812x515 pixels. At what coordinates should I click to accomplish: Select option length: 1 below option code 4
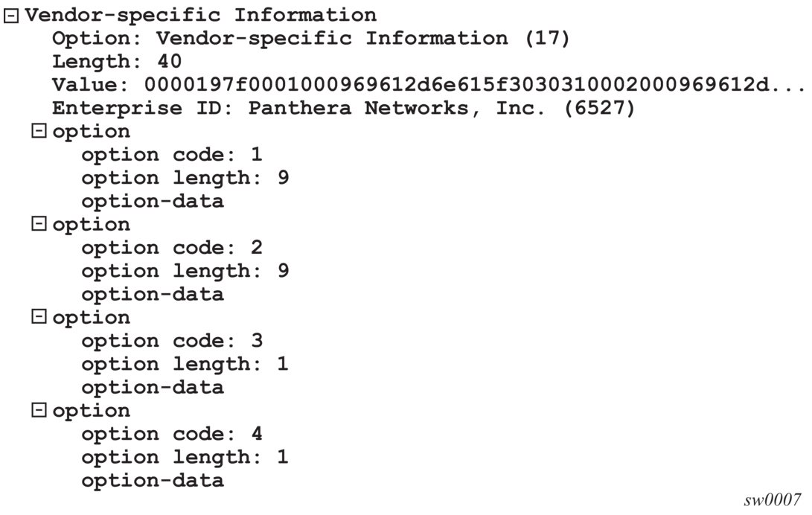pos(185,458)
